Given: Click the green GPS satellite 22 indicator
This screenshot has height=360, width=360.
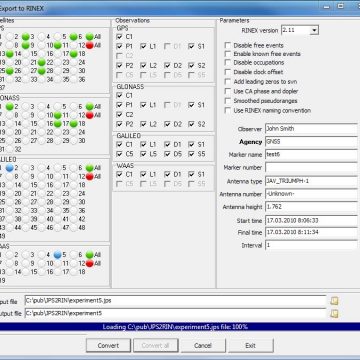Looking at the screenshot, I should pos(42,62).
